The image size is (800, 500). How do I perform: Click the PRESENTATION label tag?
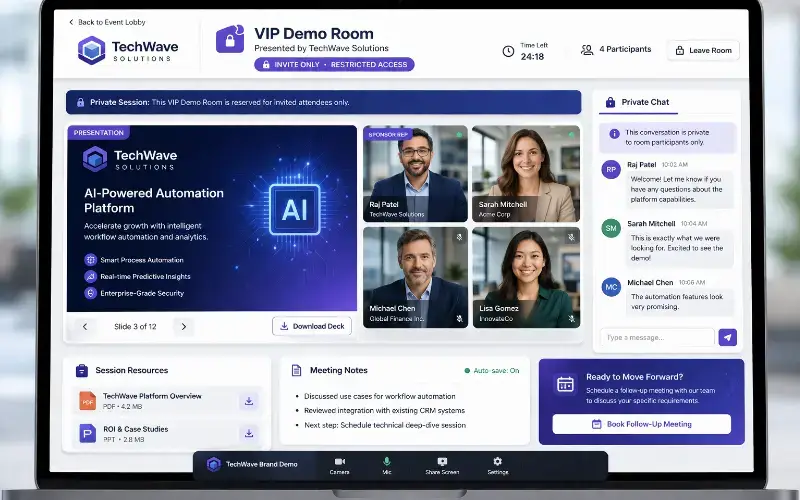[98, 133]
